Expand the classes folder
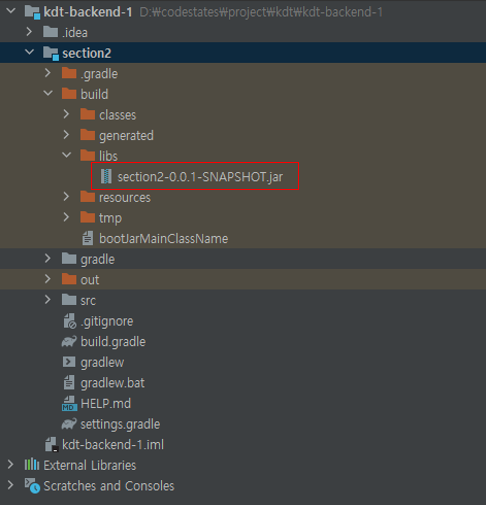This screenshot has height=505, width=486. pyautogui.click(x=66, y=114)
